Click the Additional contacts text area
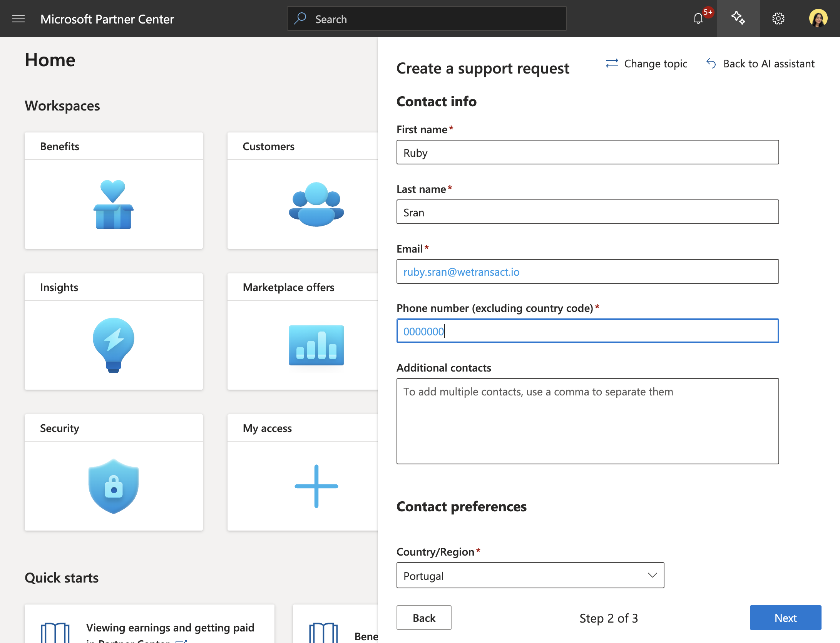The width and height of the screenshot is (840, 643). [x=587, y=421]
